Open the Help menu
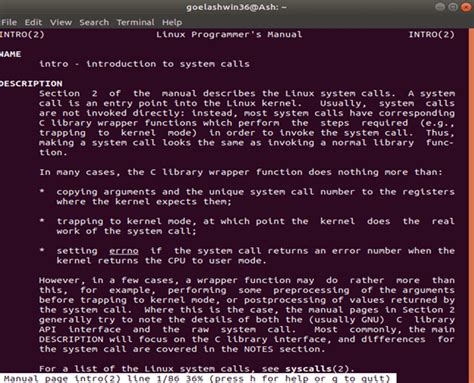Viewport: 474px width, 383px height. (x=172, y=23)
